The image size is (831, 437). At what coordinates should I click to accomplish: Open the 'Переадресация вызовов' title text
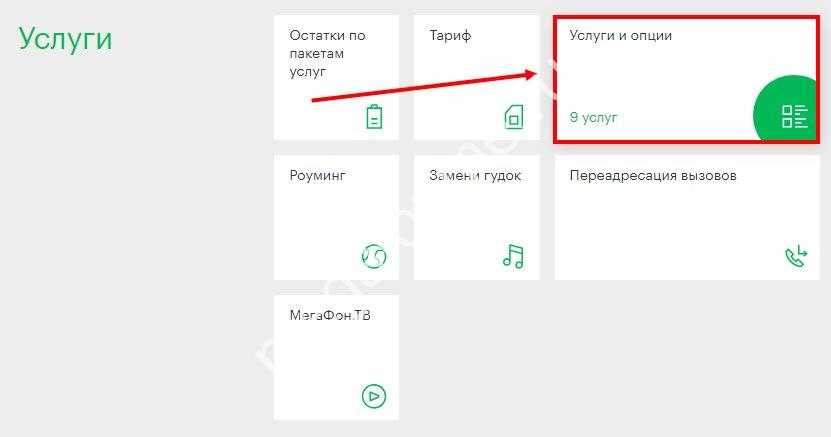pyautogui.click(x=653, y=175)
